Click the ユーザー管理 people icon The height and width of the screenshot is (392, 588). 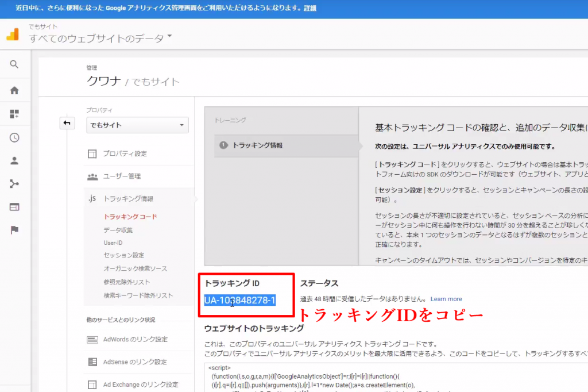click(92, 176)
